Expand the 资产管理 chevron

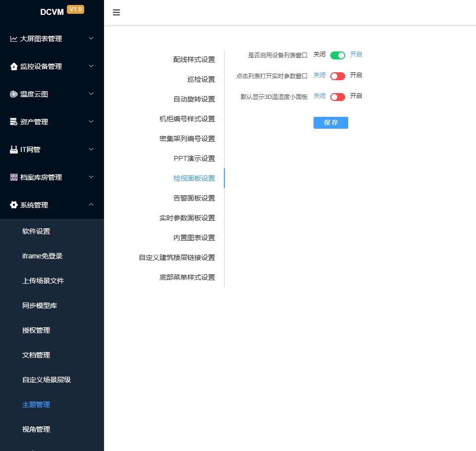point(91,121)
